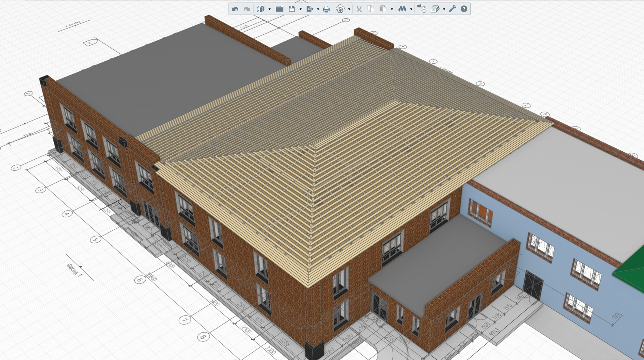This screenshot has height=360, width=644.
Task: Click the Redo arrow icon
Action: (247, 9)
